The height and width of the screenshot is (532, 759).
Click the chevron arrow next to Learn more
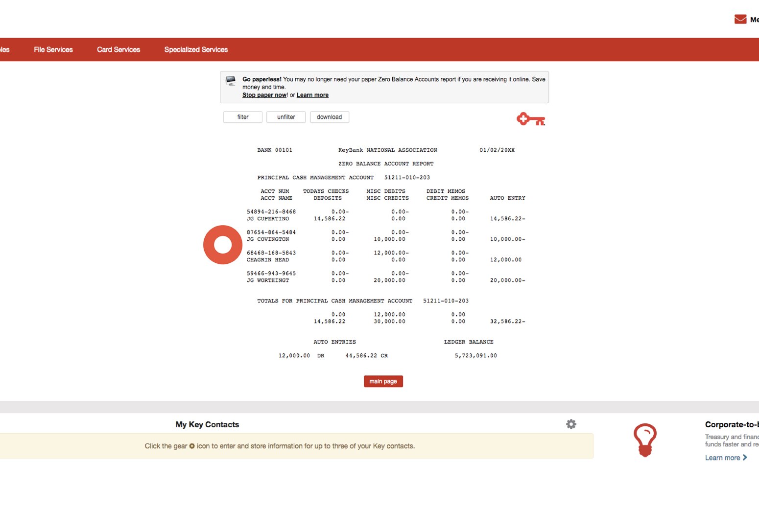tap(744, 458)
